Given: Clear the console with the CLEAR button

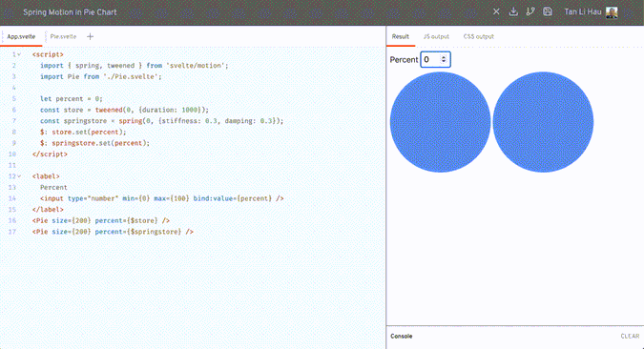Looking at the screenshot, I should (630, 336).
